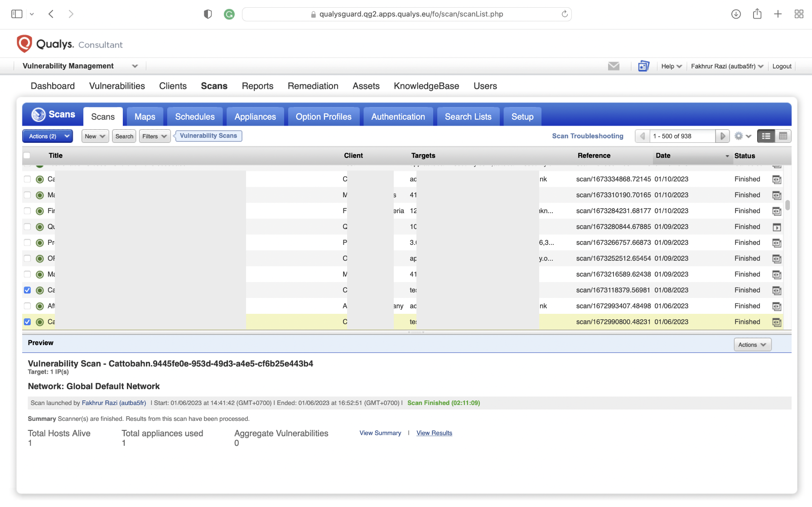Click status icon of scan/1673334868.72145 row
This screenshot has height=507, width=812.
pyautogui.click(x=40, y=179)
